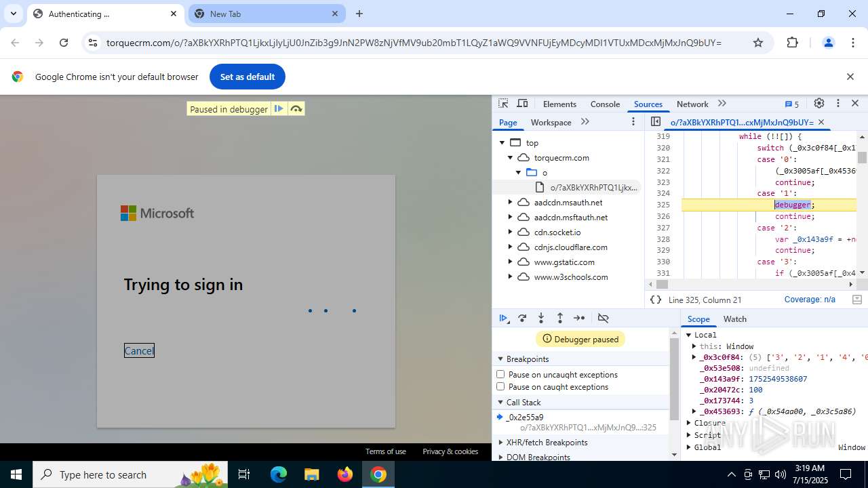This screenshot has width=868, height=488.
Task: Click the Cancel link on sign-in page
Action: pos(139,350)
